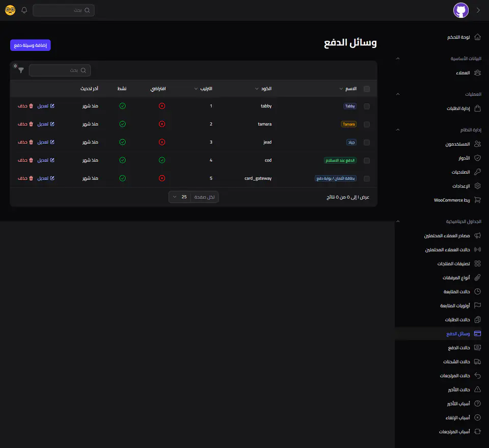Click the shield icon beside الأدوار
The width and height of the screenshot is (489, 448).
pos(477,158)
